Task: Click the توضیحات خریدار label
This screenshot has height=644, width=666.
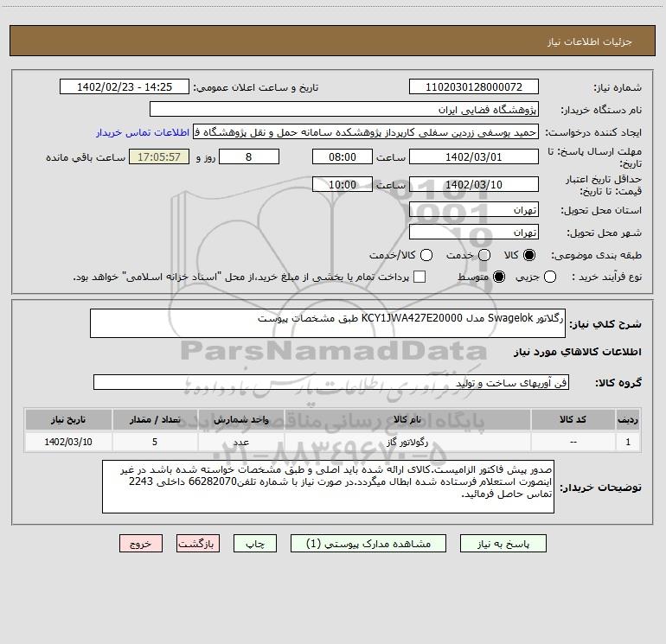Action: pyautogui.click(x=600, y=488)
